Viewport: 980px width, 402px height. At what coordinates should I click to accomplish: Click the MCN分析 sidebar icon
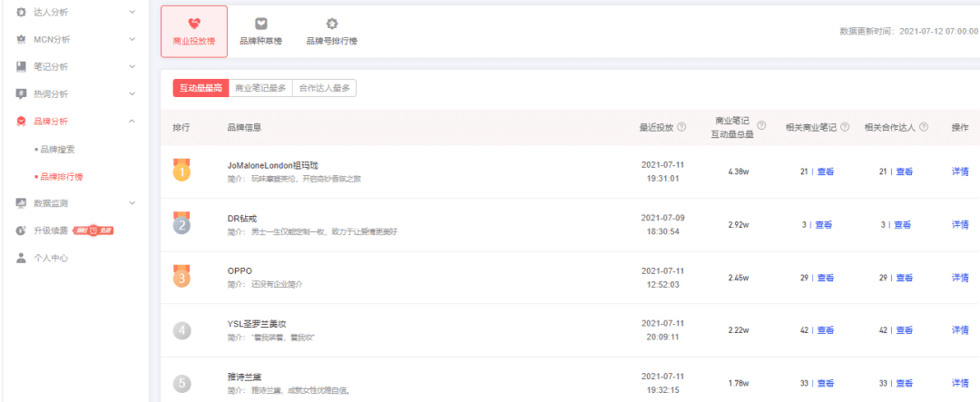point(21,39)
